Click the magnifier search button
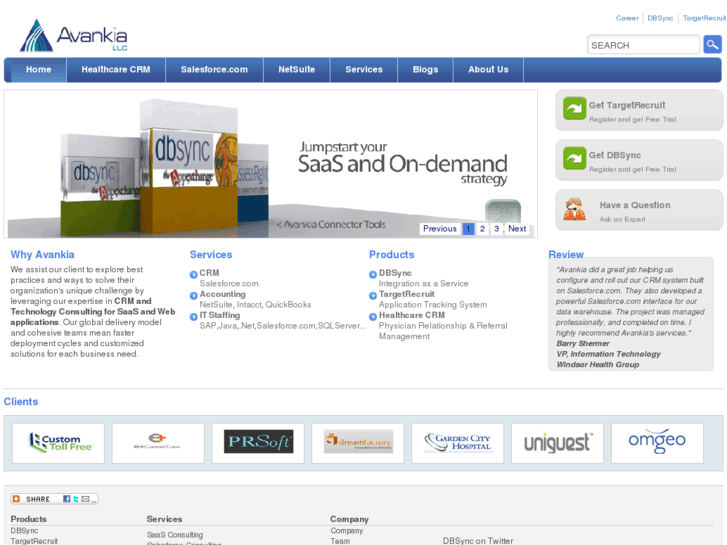The width and height of the screenshot is (727, 545). click(x=712, y=45)
